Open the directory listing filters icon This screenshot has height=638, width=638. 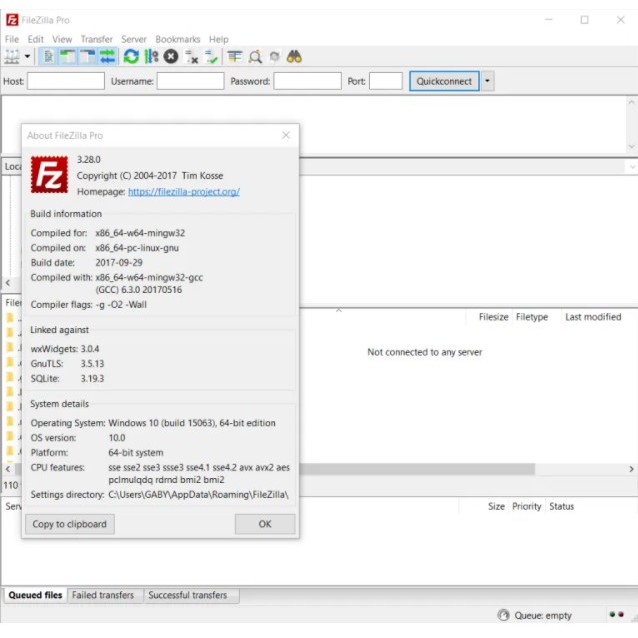click(235, 57)
